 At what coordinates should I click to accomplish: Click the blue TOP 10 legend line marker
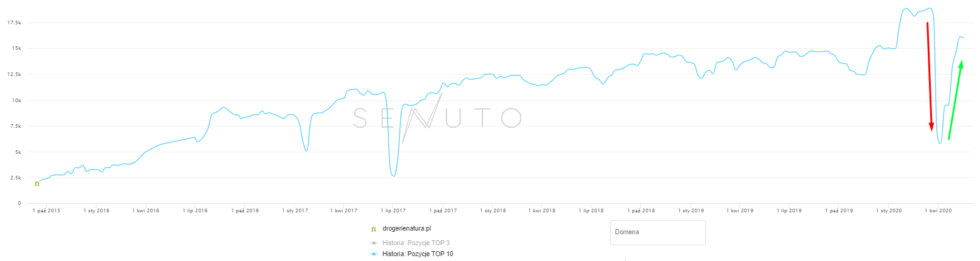tap(374, 254)
